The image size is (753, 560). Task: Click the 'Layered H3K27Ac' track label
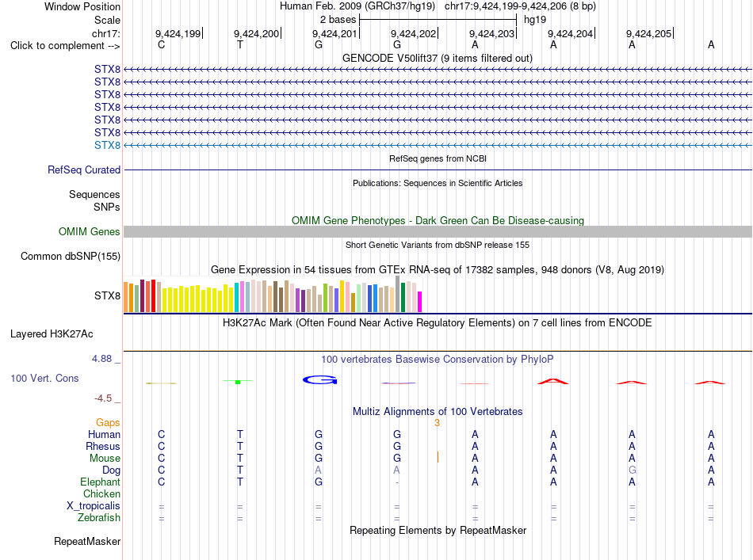(x=52, y=334)
